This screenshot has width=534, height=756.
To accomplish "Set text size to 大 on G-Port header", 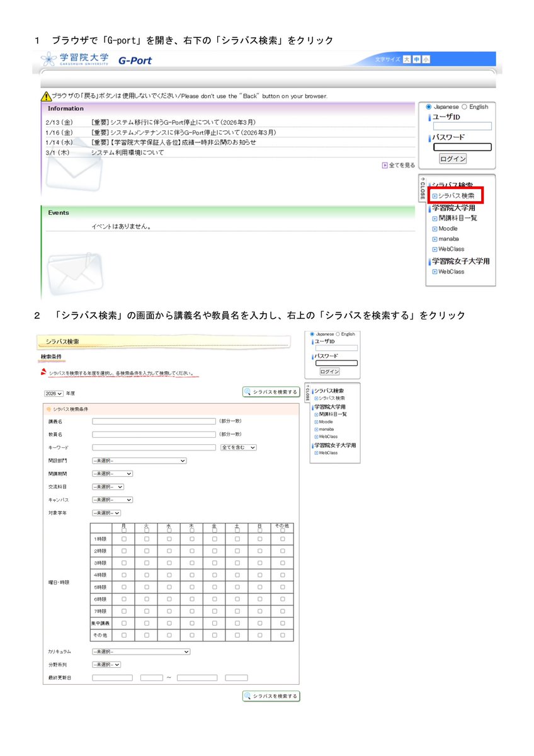I will (407, 59).
